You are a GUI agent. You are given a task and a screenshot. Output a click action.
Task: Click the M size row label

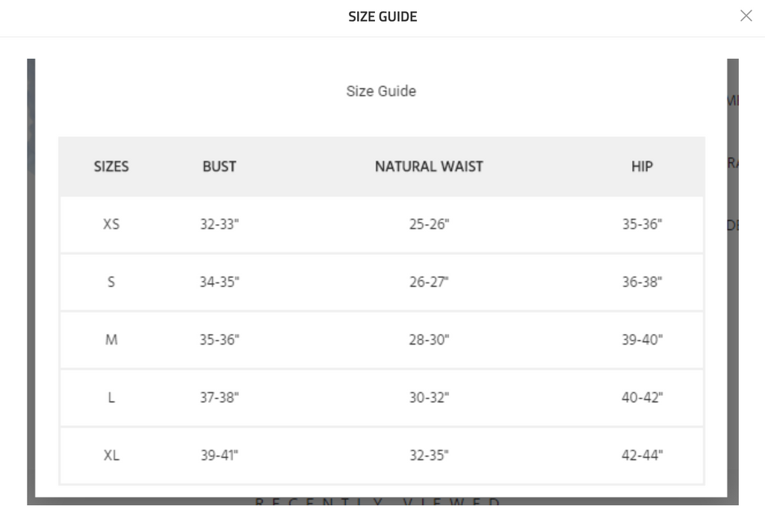pos(111,339)
